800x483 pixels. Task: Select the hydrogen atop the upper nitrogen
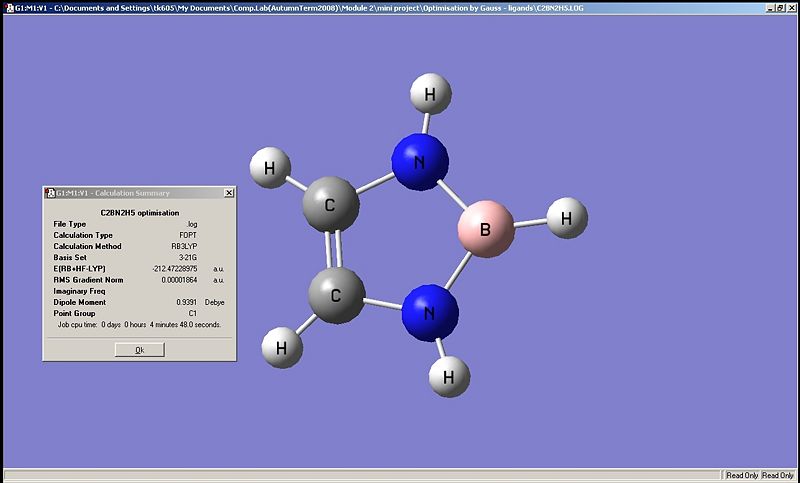(x=430, y=95)
